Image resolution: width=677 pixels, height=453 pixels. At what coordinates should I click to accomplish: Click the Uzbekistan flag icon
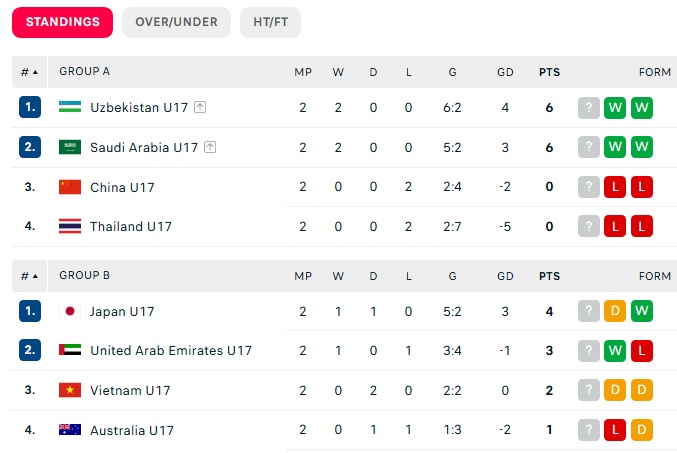pyautogui.click(x=69, y=107)
